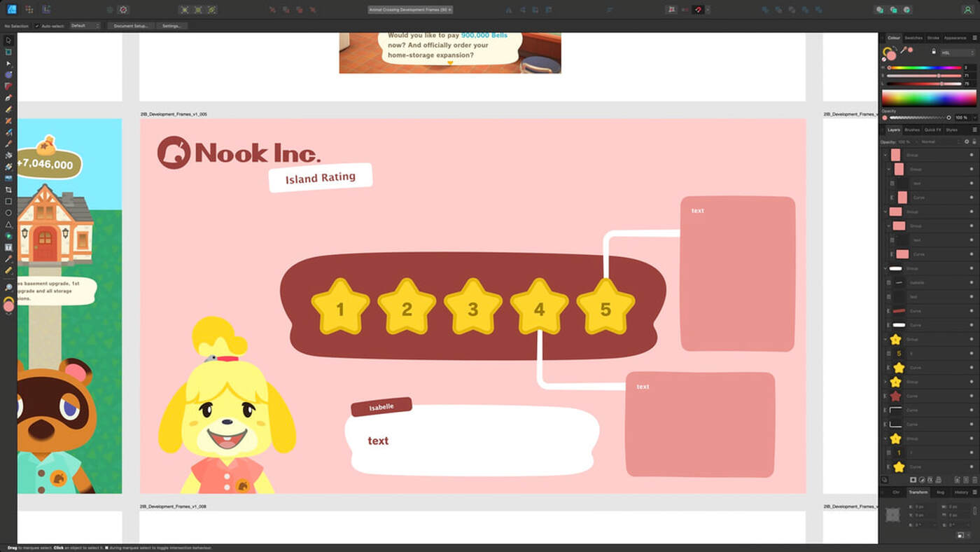Viewport: 980px width, 552px height.
Task: Open the document title dropdown in the toolbar
Action: 411,10
